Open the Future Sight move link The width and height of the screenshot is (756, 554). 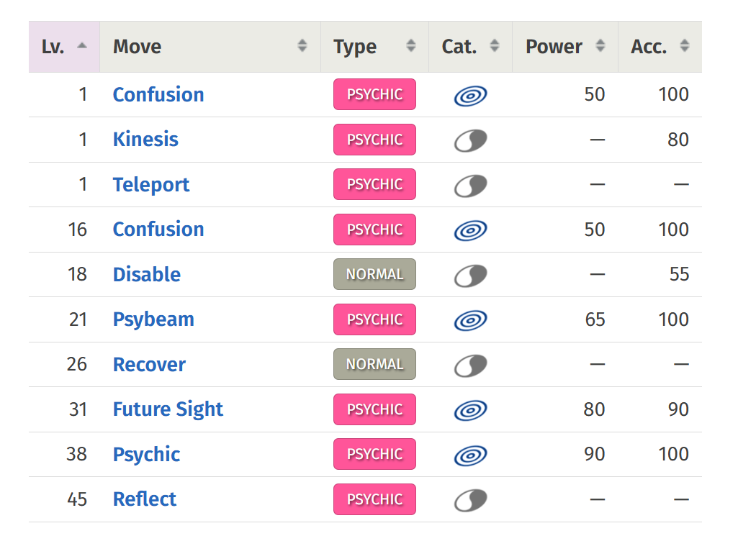pos(168,409)
